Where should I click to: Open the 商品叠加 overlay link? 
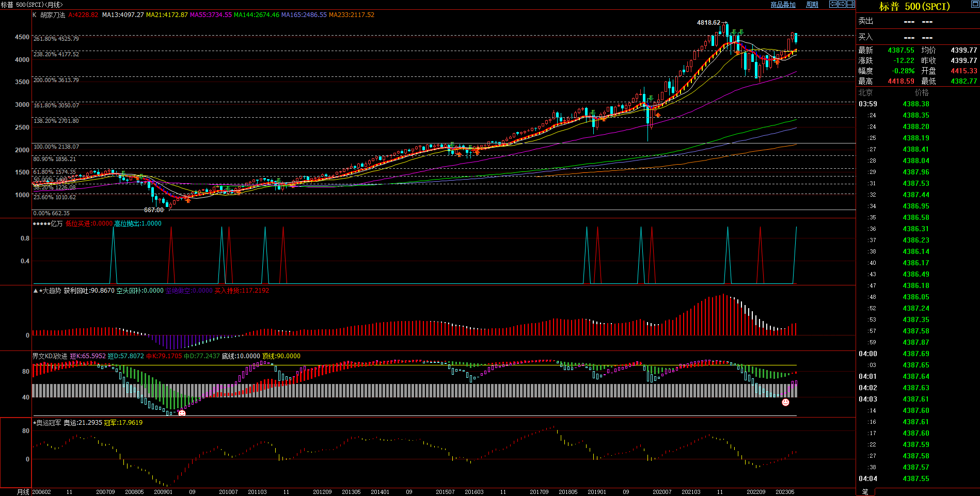[783, 5]
